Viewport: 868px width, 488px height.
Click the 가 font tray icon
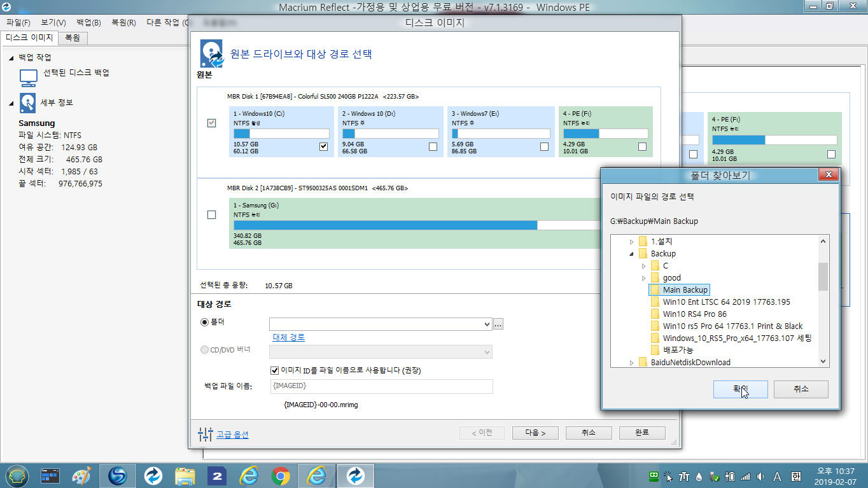pos(684,476)
